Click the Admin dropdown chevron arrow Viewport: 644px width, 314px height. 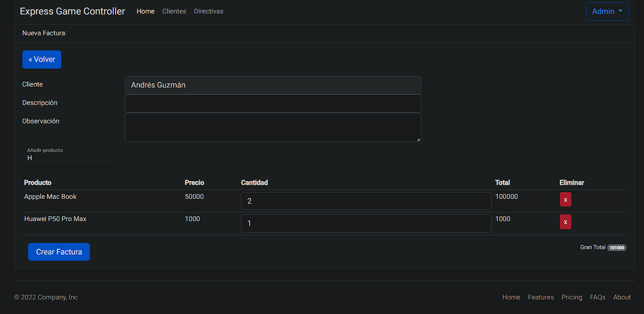pos(620,11)
